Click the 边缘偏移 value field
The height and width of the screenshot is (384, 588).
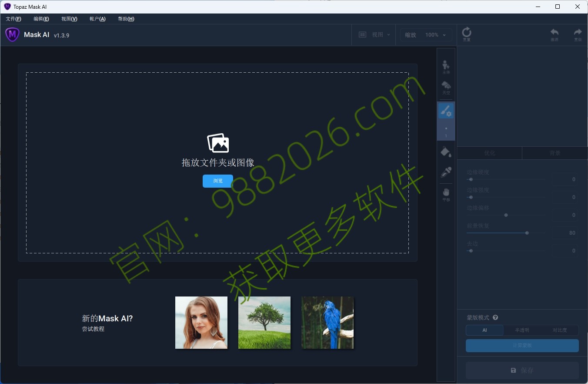click(565, 215)
